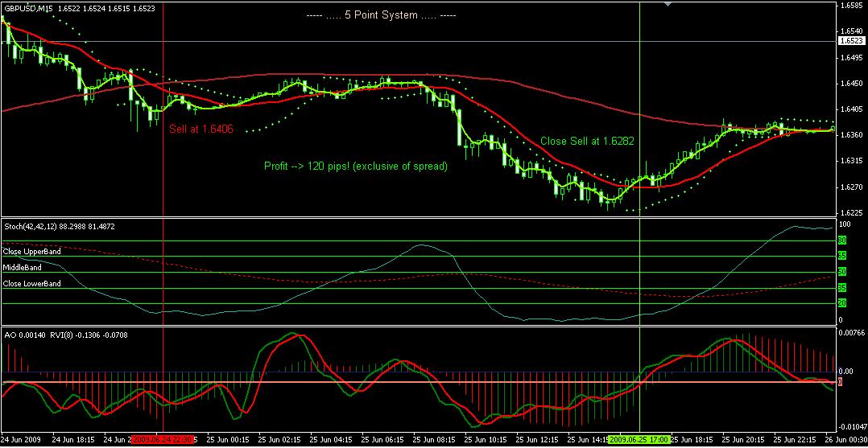Click the AO scale minimum -0.01047
Viewport: 868px width, 448px height.
pyautogui.click(x=852, y=427)
